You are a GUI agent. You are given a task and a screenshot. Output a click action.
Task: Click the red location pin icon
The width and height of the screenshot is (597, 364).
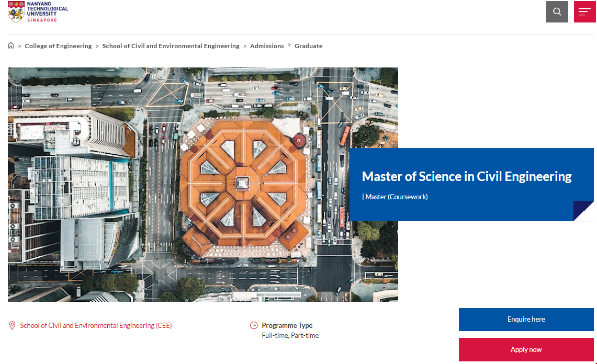(13, 325)
